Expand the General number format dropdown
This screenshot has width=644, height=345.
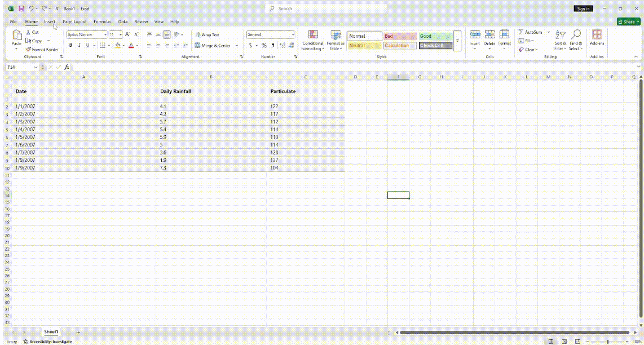pos(293,35)
